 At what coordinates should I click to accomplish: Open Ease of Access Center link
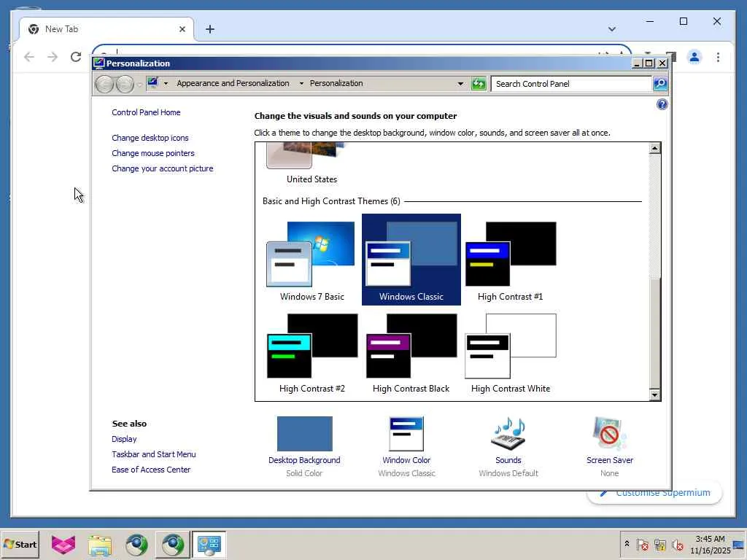[x=151, y=470]
